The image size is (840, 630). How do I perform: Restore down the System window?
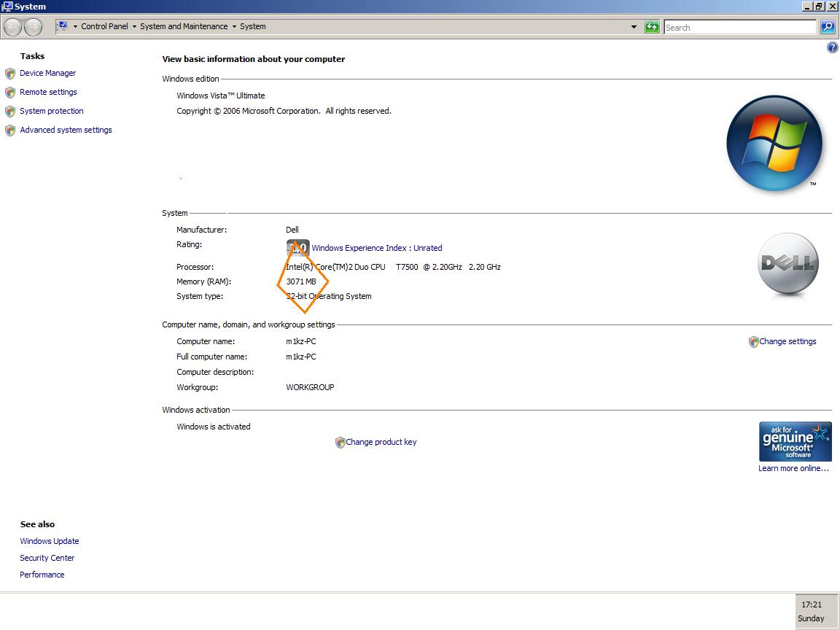click(x=819, y=7)
